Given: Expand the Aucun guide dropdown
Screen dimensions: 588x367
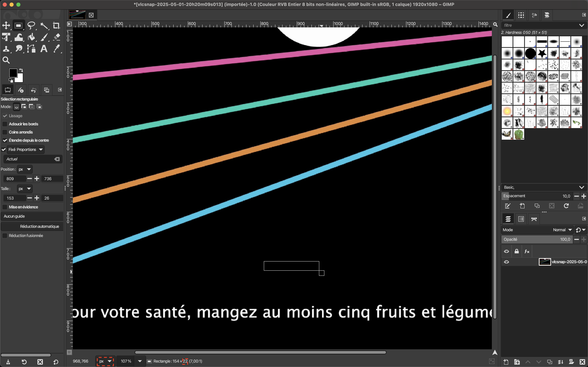Looking at the screenshot, I should pos(32,216).
